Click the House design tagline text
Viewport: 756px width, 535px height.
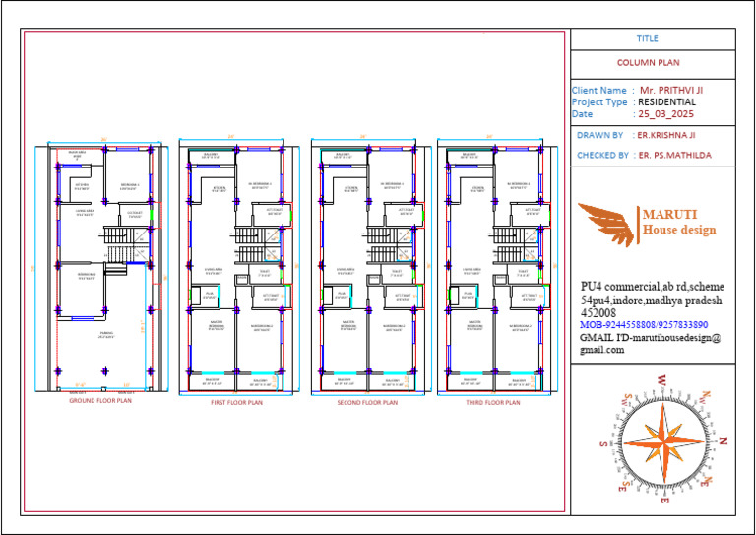679,230
